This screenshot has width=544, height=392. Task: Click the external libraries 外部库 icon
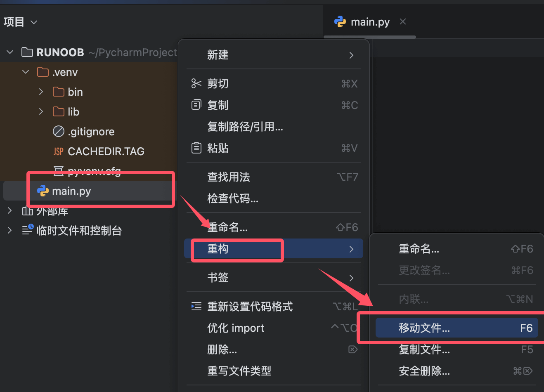[x=27, y=211]
